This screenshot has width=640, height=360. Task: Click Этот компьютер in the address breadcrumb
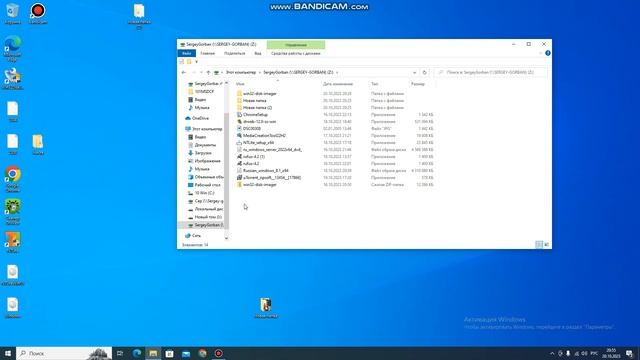[x=241, y=72]
